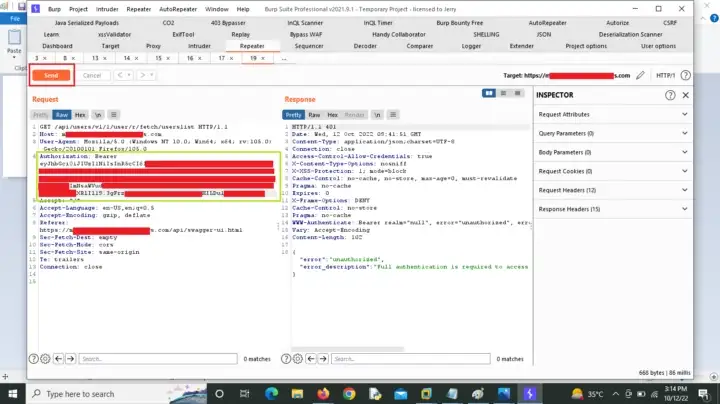Toggle non-printable \n characters in request
Image resolution: width=720 pixels, height=404 pixels.
(99, 115)
